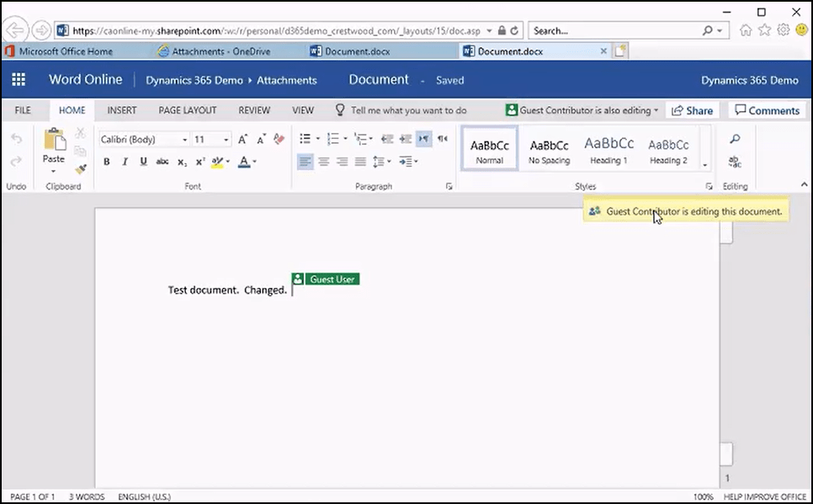Switch to the INSERT ribbon tab

tap(122, 110)
